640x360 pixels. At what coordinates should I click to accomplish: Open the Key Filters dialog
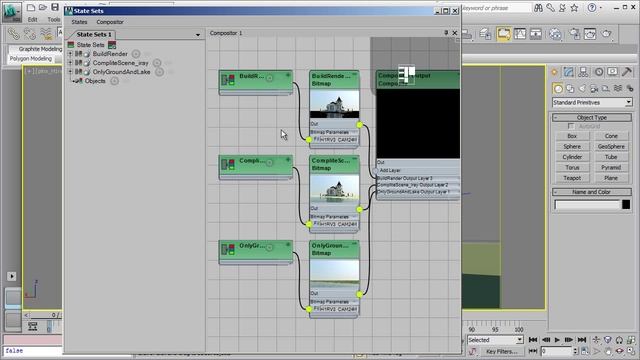coord(501,351)
